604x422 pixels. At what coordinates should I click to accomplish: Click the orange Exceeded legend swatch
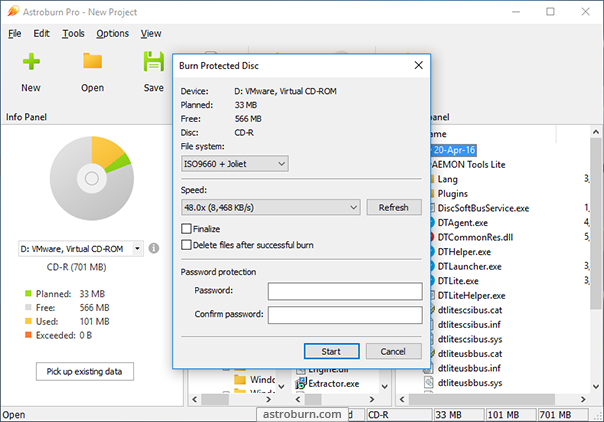28,335
